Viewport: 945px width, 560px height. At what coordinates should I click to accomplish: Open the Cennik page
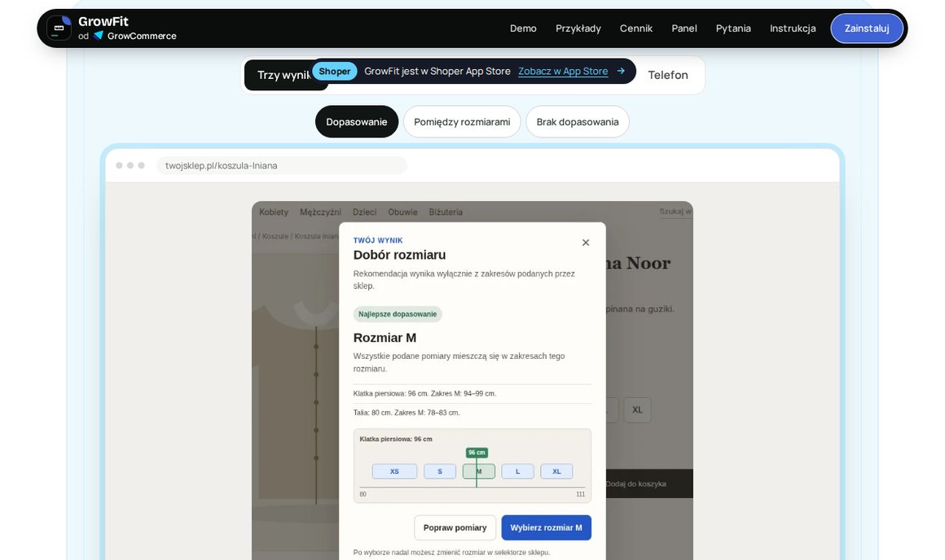635,28
